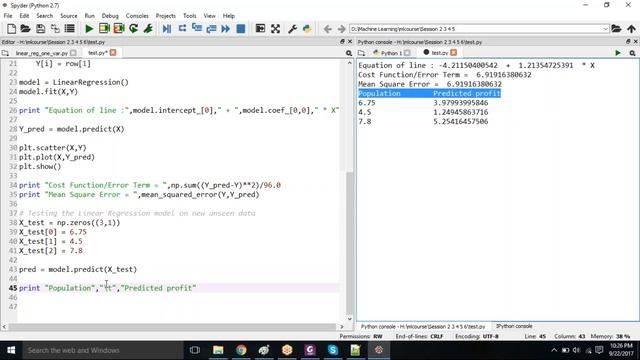
Task: Continue execution until next breakpoint
Action: [226, 29]
